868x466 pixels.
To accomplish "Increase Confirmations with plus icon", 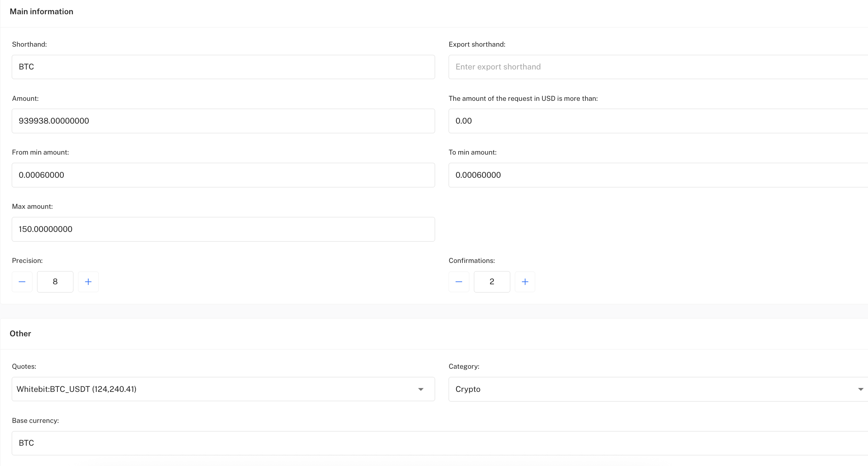I will (x=525, y=282).
